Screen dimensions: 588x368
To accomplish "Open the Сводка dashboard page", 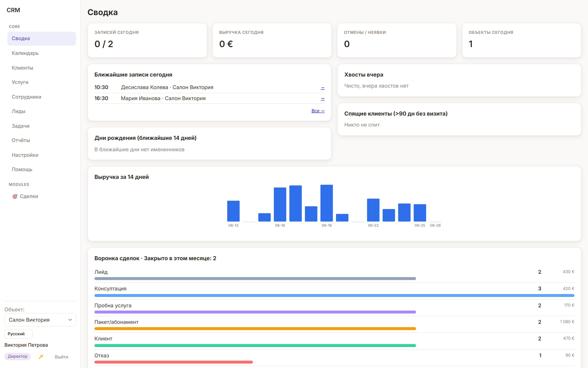I will [42, 38].
